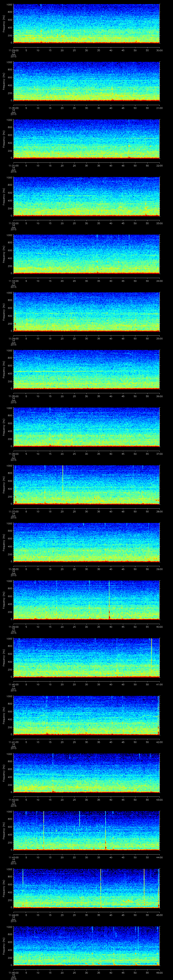Click the 11:33:00 time axis label
The width and height of the screenshot is (173, 980).
point(13,281)
